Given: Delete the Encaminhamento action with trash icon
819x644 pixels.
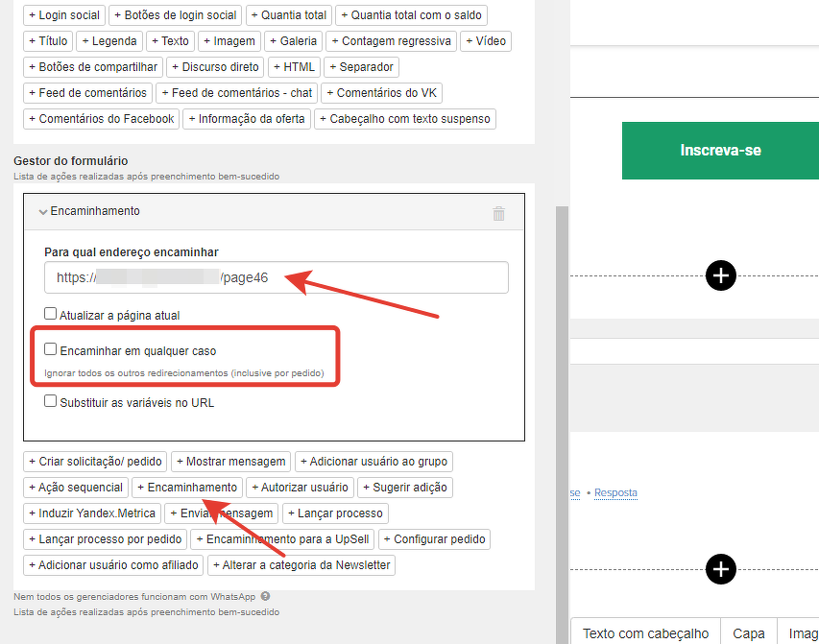Looking at the screenshot, I should (x=498, y=214).
